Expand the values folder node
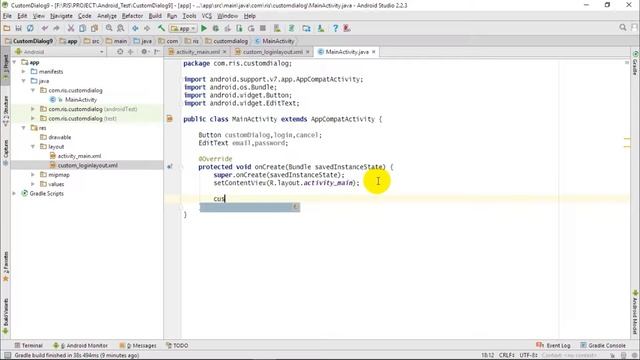Screen dimensions: 640x360 33,184
